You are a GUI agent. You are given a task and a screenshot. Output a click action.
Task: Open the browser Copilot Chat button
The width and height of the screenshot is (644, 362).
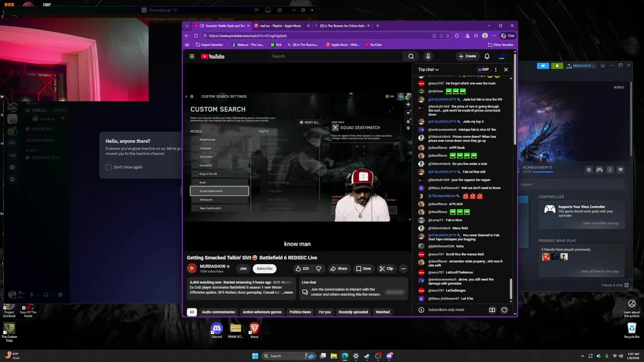(508, 36)
